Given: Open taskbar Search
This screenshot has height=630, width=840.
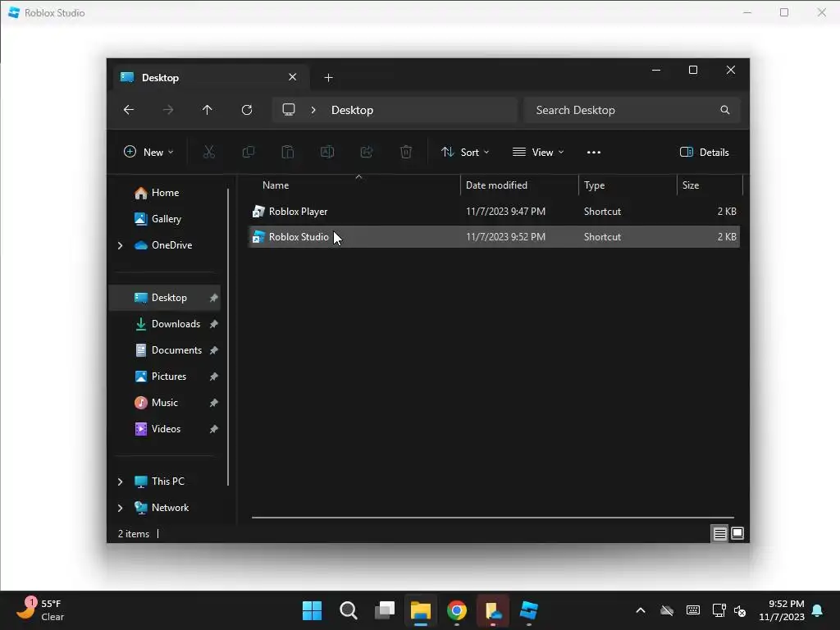Looking at the screenshot, I should 348,610.
